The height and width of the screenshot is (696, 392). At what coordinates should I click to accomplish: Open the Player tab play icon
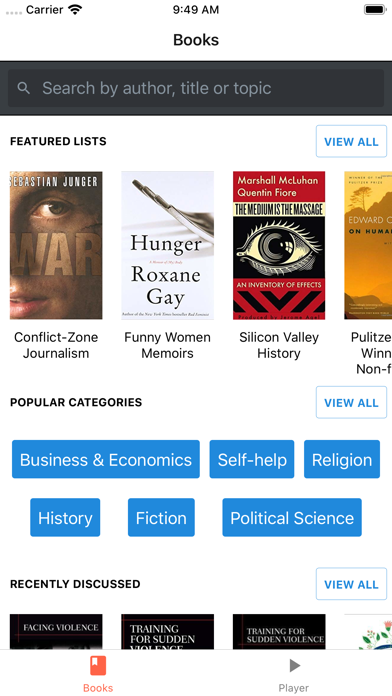[x=294, y=665]
